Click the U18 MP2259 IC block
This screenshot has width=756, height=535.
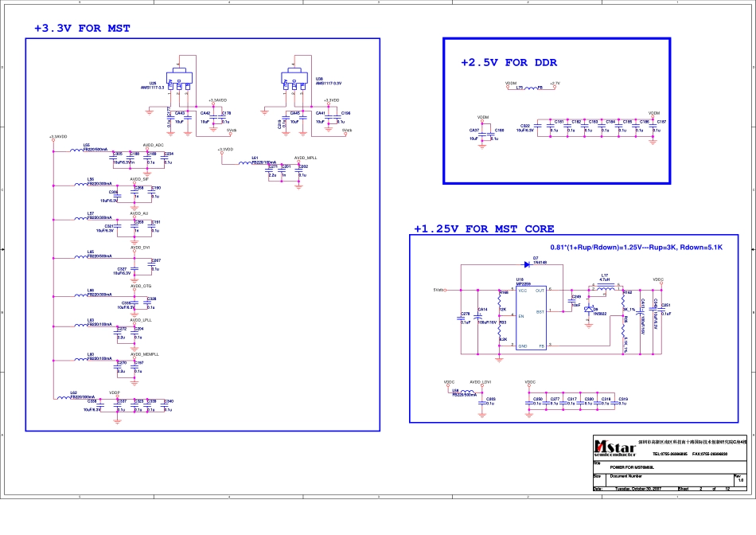(x=531, y=318)
